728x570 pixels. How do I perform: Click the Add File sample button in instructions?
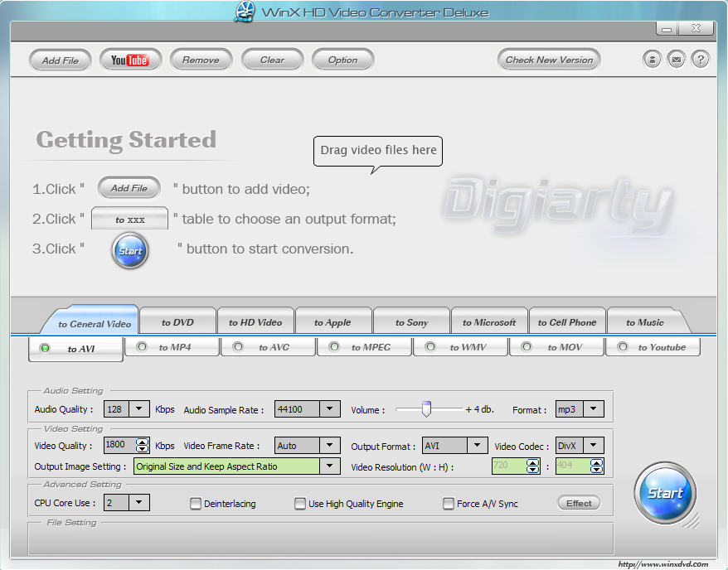(x=129, y=188)
